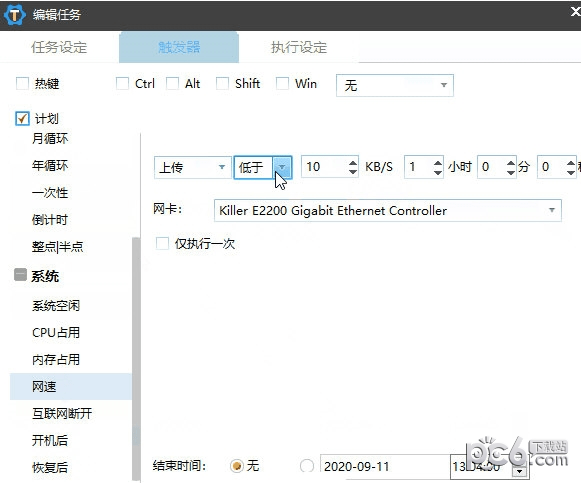Viewport: 581px width, 483px height.
Task: Decrease the KB/S speed value
Action: (353, 172)
